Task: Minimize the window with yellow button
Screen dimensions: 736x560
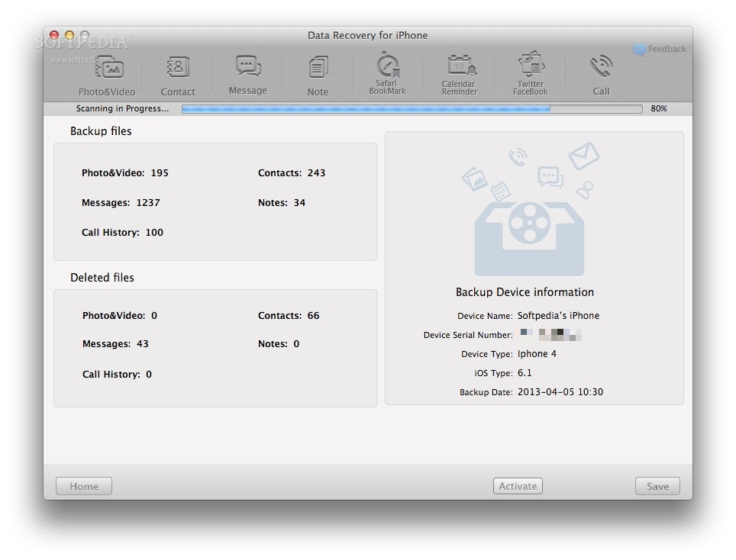Action: click(x=69, y=35)
